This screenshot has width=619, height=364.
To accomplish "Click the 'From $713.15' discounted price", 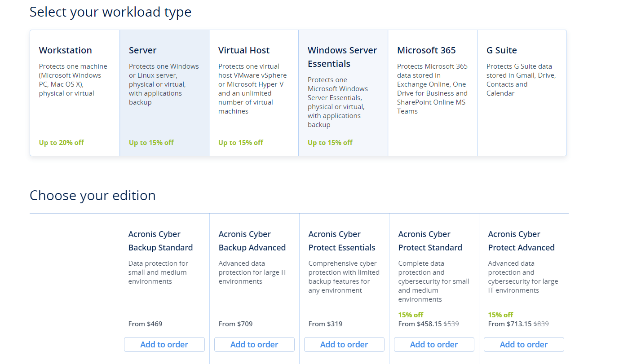I will pyautogui.click(x=510, y=324).
